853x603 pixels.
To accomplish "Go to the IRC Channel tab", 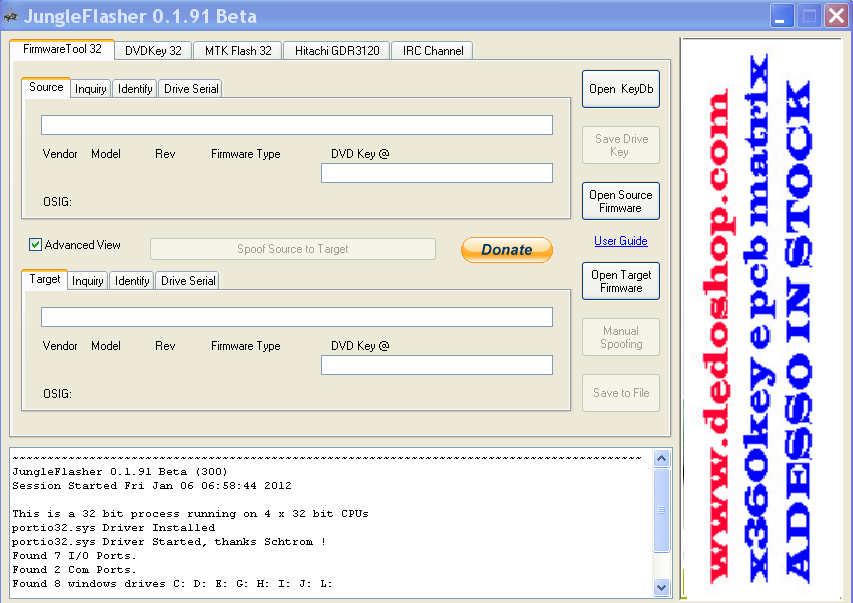I will [432, 50].
